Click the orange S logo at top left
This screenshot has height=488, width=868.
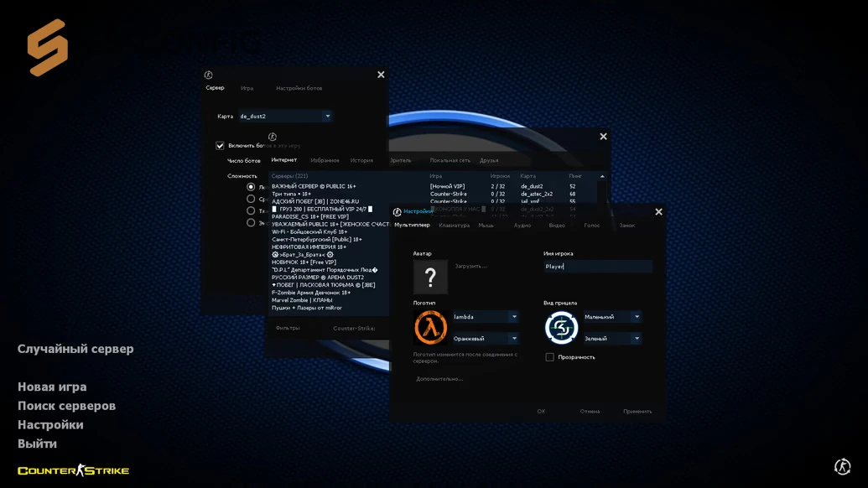(x=48, y=49)
